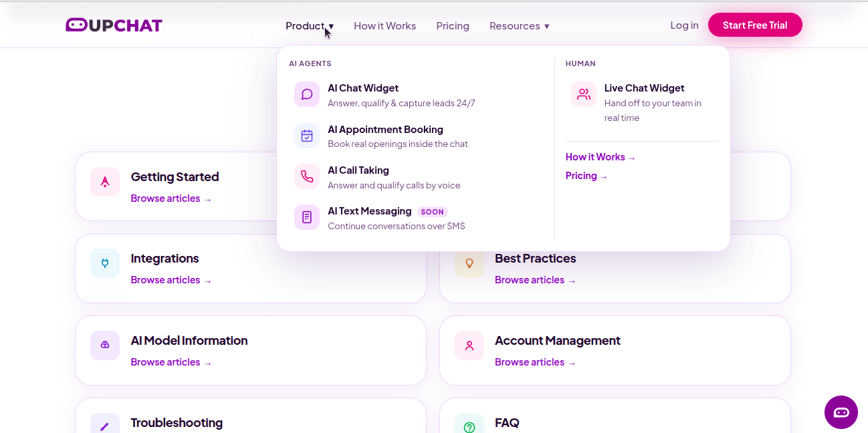Collapse the Product dropdown menu
The width and height of the screenshot is (868, 433).
point(310,26)
